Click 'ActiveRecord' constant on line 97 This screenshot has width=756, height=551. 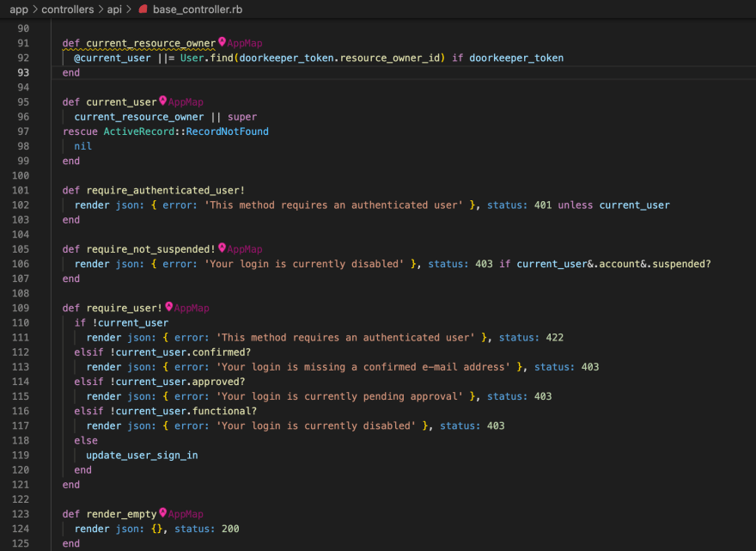[x=139, y=132]
